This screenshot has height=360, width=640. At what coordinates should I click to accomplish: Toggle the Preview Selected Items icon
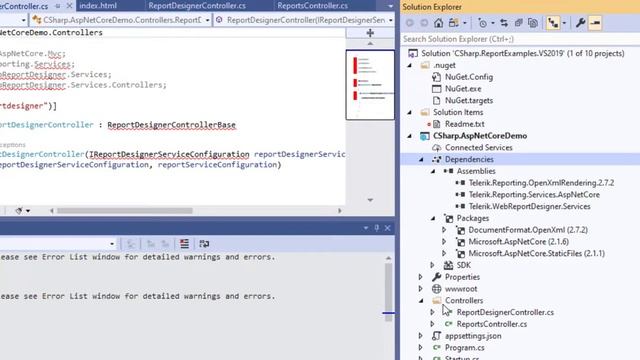pyautogui.click(x=595, y=23)
